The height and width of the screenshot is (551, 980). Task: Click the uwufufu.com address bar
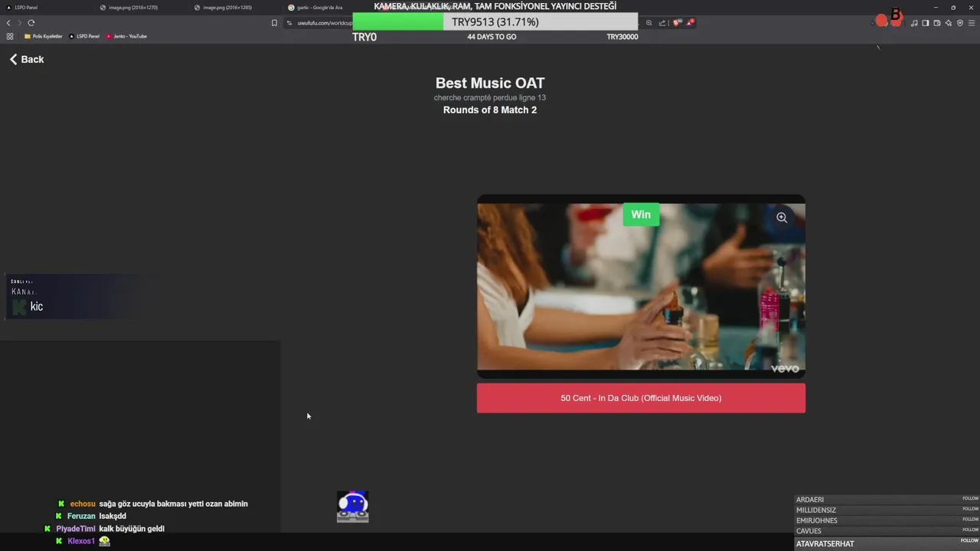coord(325,23)
